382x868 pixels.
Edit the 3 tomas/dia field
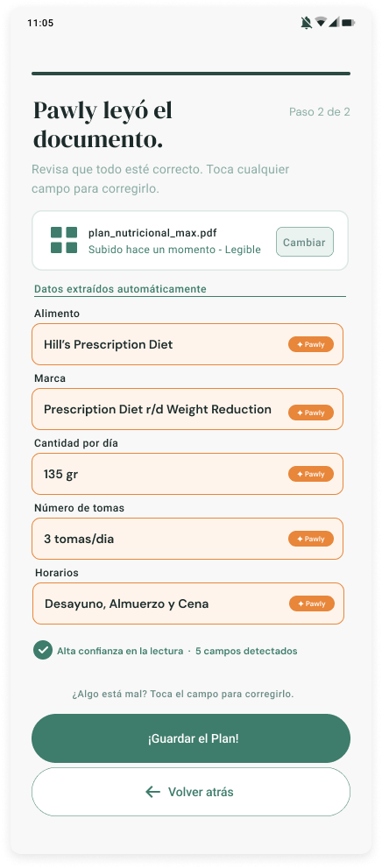coord(187,539)
